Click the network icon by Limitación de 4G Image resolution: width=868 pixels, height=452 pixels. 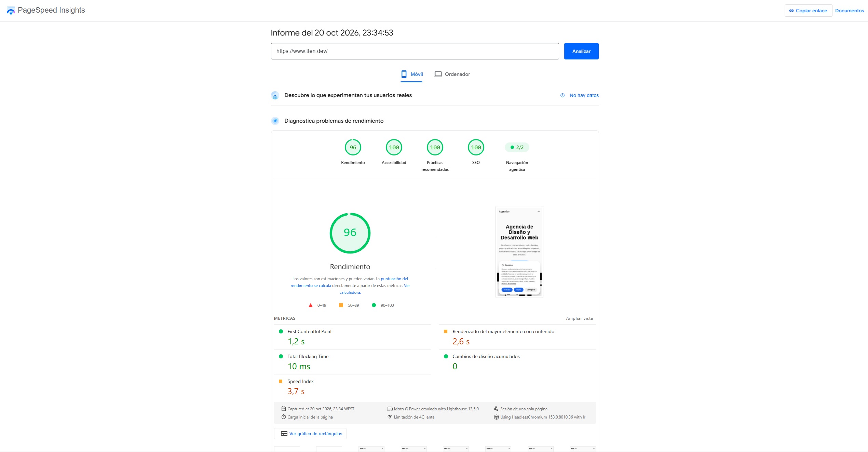390,417
